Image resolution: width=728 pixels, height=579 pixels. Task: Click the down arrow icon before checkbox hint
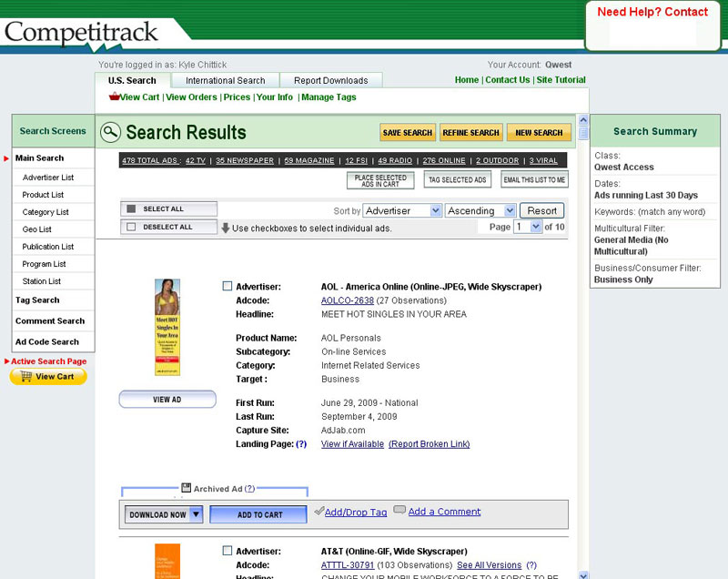point(226,228)
